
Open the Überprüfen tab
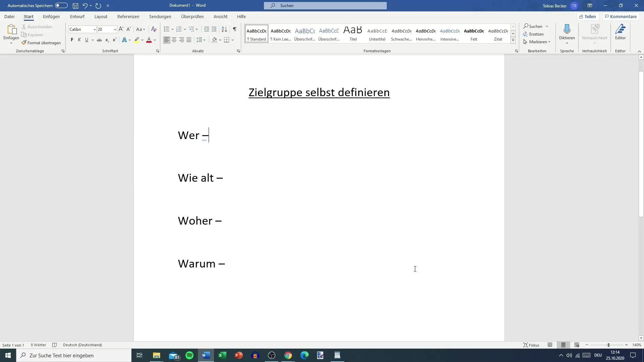[x=192, y=16]
